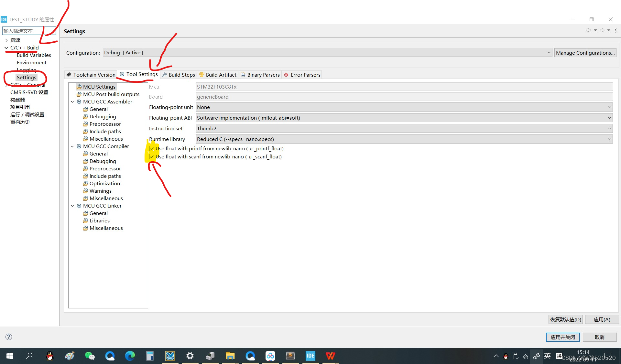
Task: Toggle printf float newlib-nano checkbox
Action: click(x=152, y=149)
